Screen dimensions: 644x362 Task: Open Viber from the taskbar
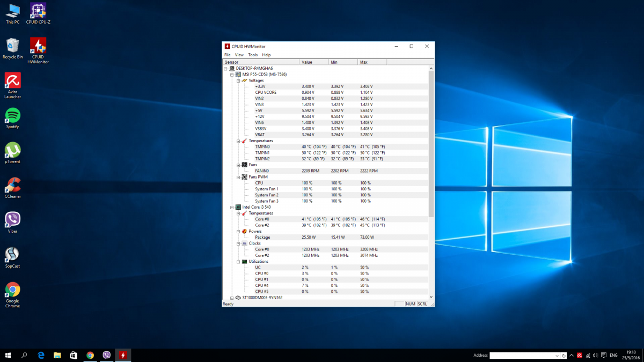coord(106,355)
